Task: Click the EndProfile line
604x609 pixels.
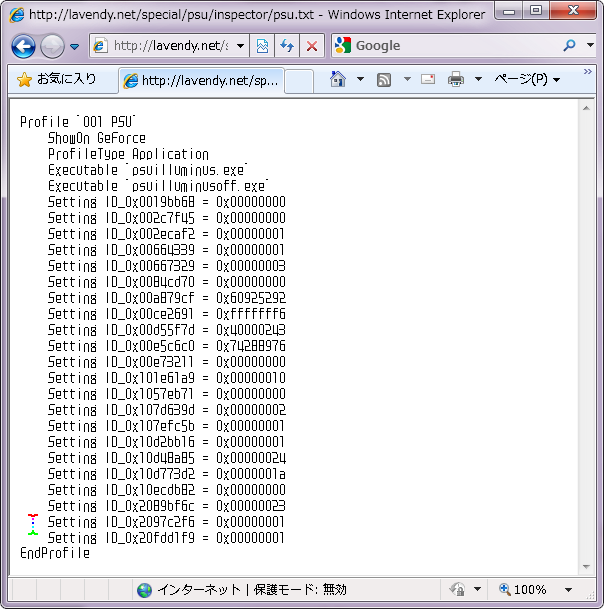Action: click(55, 553)
